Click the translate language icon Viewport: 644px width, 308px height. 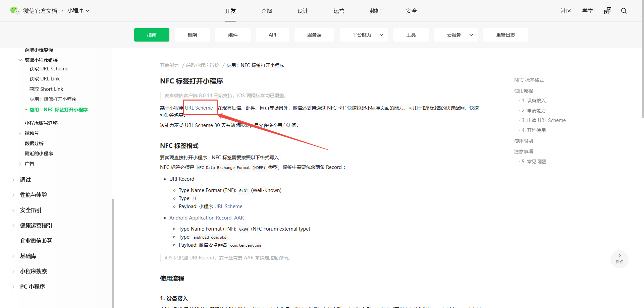(608, 11)
